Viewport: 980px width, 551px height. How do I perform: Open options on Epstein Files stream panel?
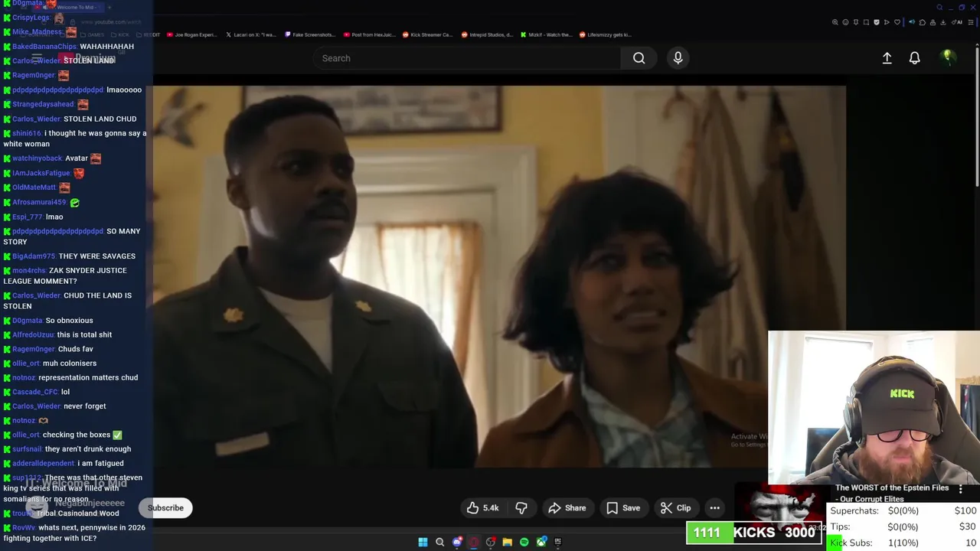coord(961,488)
